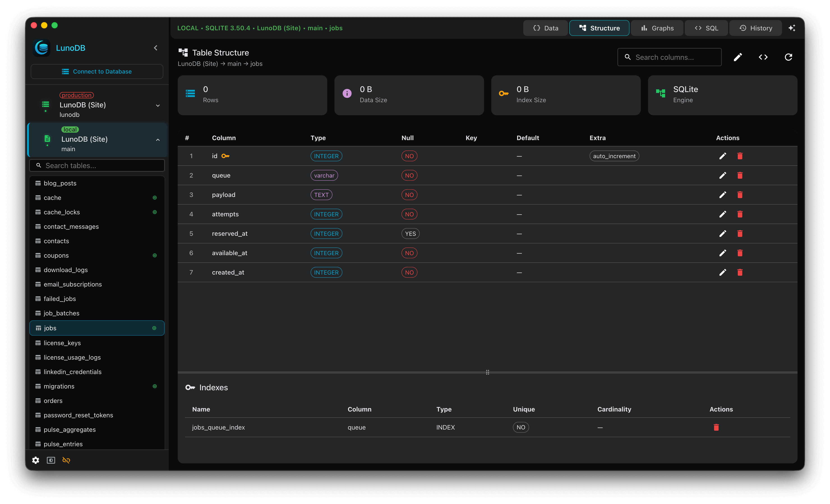Edit the queue column using its pencil icon

tap(723, 175)
